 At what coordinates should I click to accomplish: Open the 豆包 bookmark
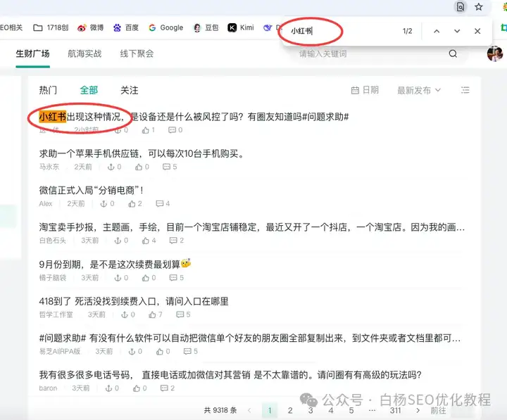tap(206, 27)
